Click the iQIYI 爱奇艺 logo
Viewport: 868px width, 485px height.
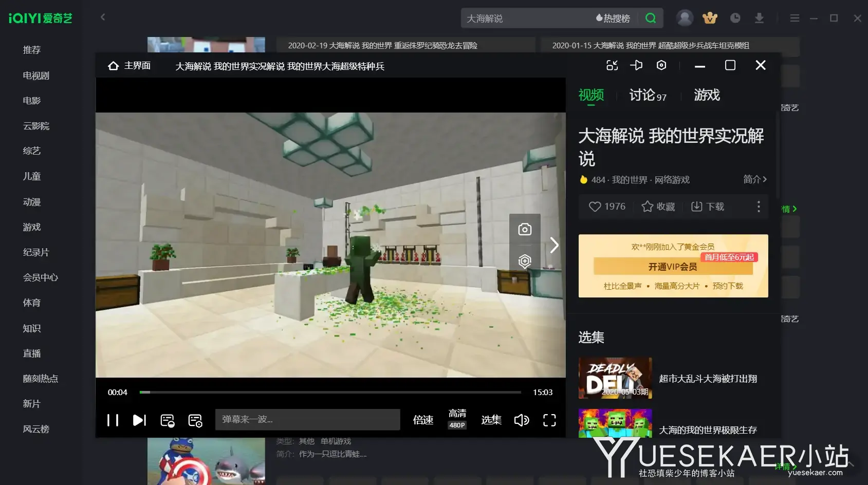point(41,18)
